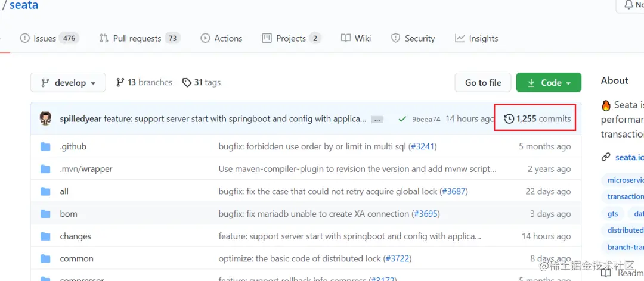Click the common folder icon
The height and width of the screenshot is (281, 644).
point(45,259)
